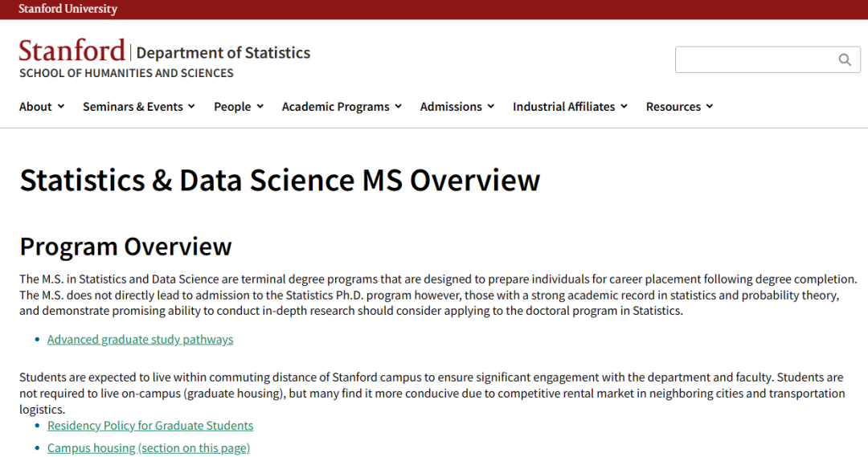This screenshot has height=457, width=868.
Task: Click the Stanford wordmark logo
Action: coord(72,51)
